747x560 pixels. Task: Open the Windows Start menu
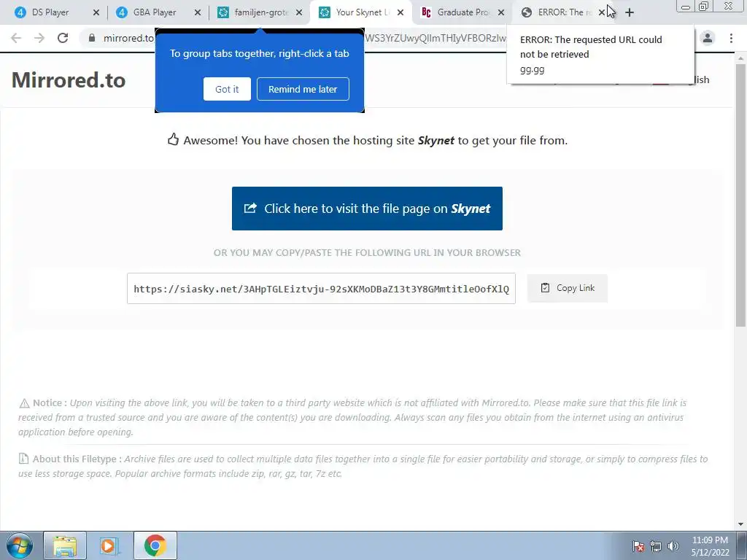pos(19,545)
